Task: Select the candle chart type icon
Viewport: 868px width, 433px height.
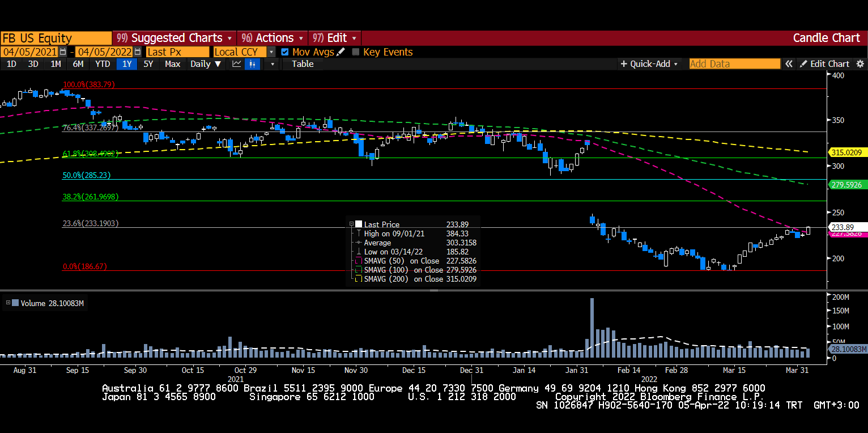Action: point(253,64)
